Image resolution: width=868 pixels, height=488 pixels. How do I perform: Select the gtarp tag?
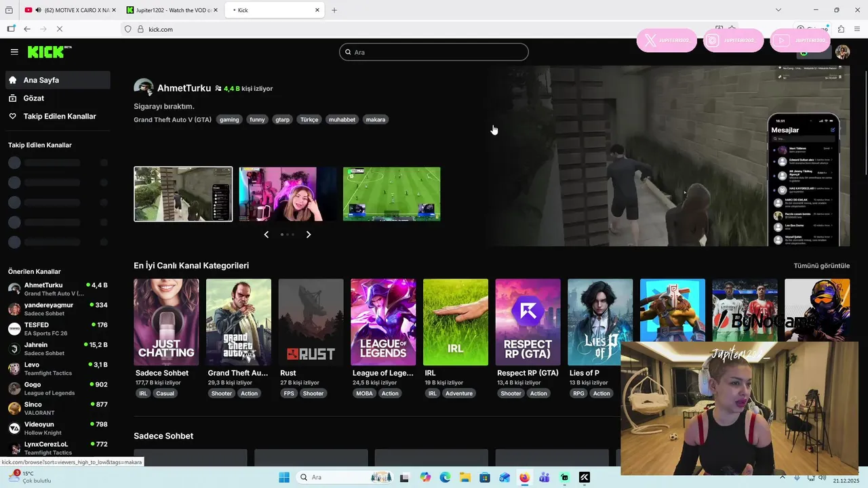283,119
